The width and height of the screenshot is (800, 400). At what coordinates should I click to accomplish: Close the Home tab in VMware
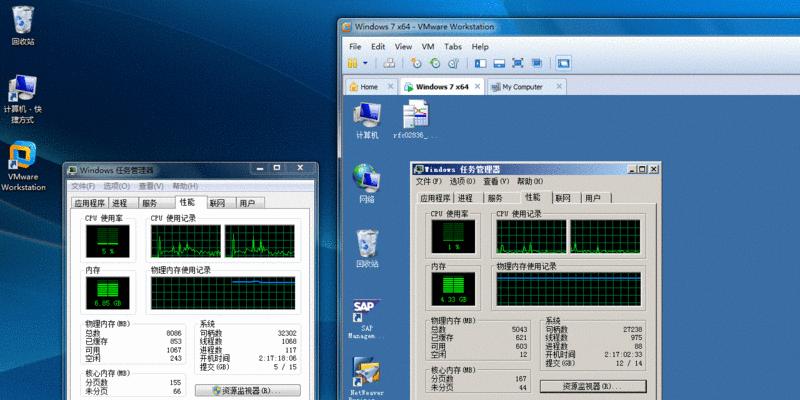390,86
